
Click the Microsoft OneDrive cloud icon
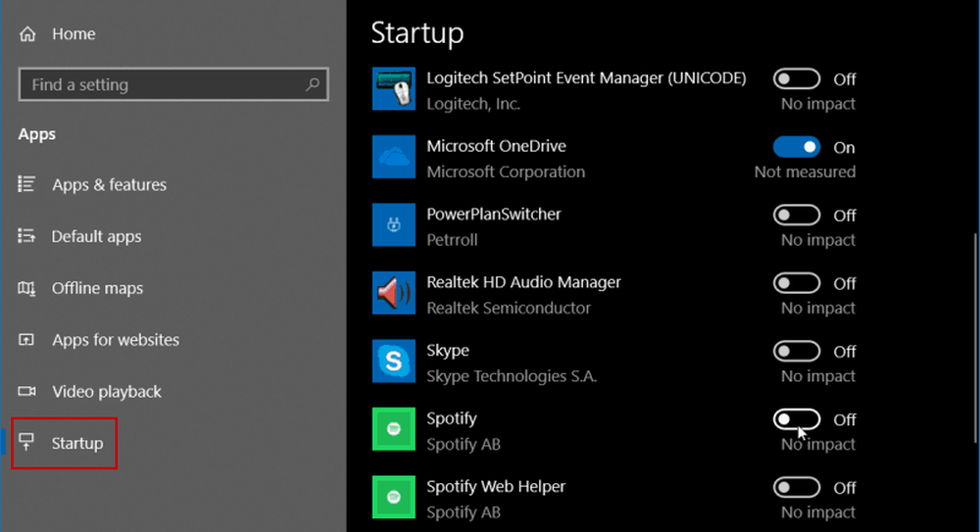click(394, 158)
